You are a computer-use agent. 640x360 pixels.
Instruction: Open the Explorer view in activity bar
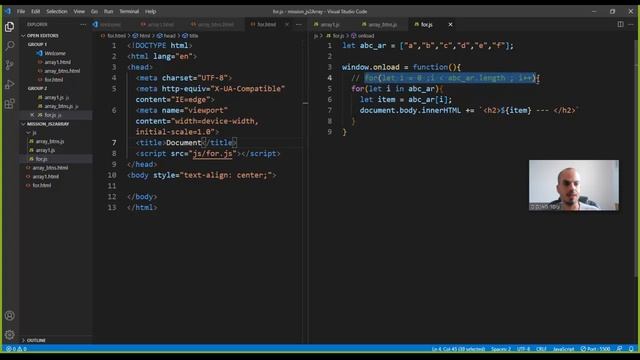9,27
